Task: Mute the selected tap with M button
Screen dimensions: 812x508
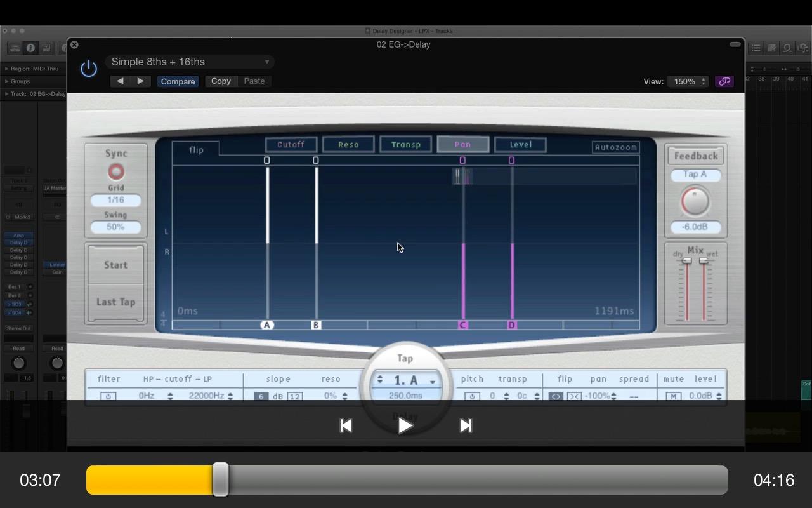Action: 673,396
